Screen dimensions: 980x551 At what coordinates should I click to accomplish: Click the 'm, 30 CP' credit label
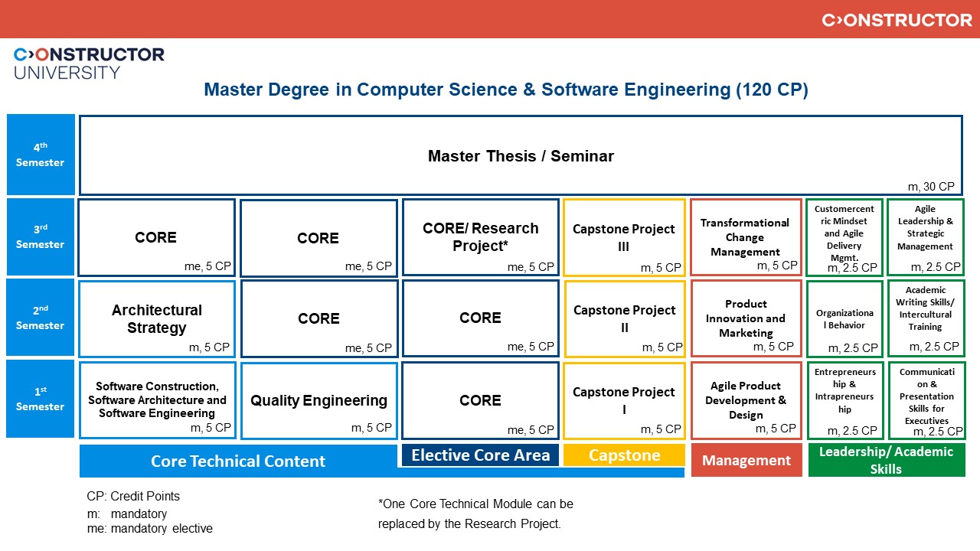(x=931, y=186)
